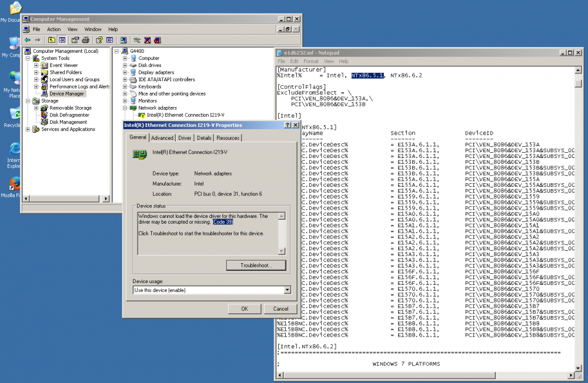
Task: Click Cancel in the Properties dialog
Action: coord(280,309)
